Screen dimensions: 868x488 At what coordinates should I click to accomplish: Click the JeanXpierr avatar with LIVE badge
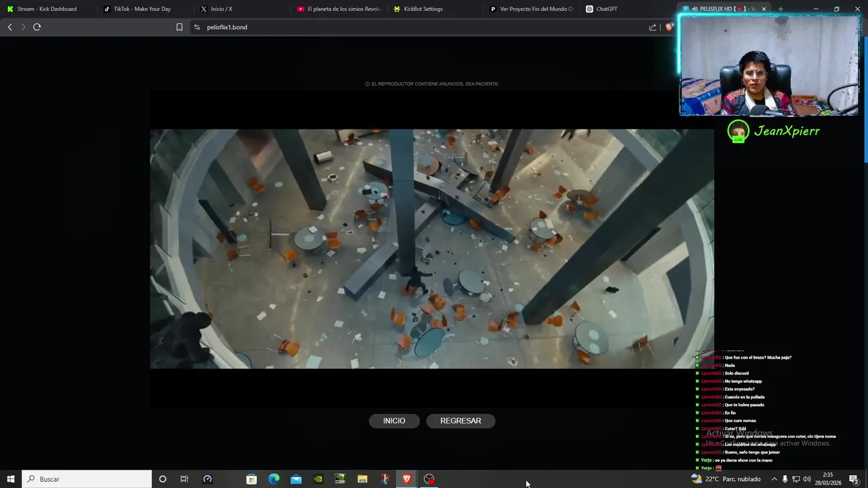[738, 131]
